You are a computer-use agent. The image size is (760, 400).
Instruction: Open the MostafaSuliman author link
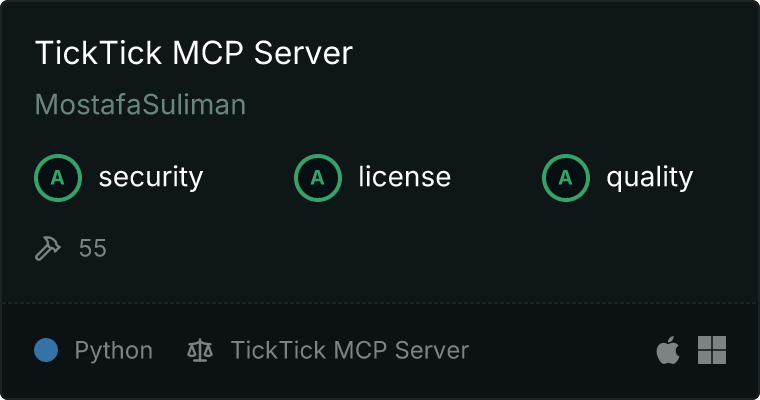pyautogui.click(x=141, y=104)
